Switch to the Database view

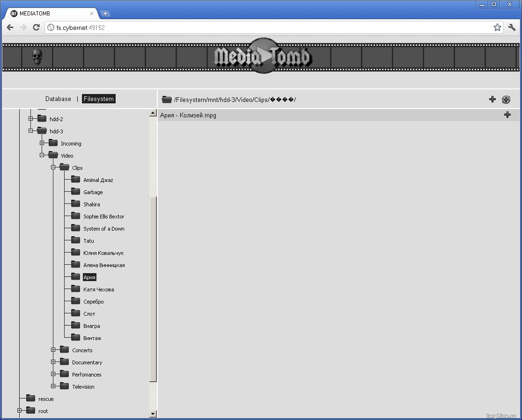click(x=58, y=99)
